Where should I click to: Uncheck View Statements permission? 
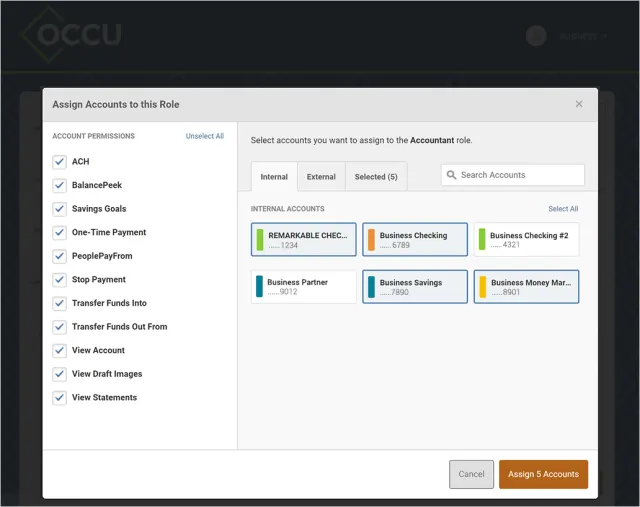pos(60,398)
